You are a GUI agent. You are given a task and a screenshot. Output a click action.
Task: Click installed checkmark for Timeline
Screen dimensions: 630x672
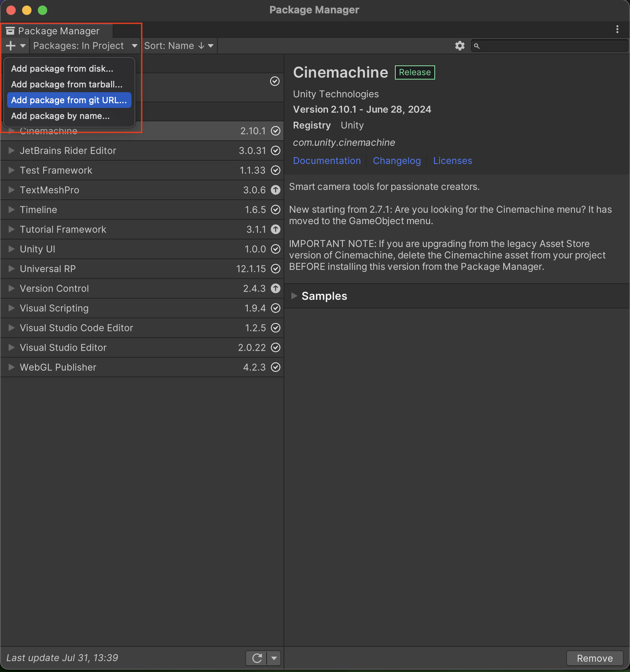click(276, 210)
